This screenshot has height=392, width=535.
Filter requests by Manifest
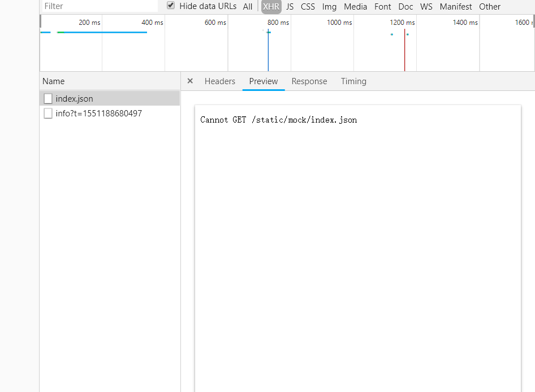[455, 6]
